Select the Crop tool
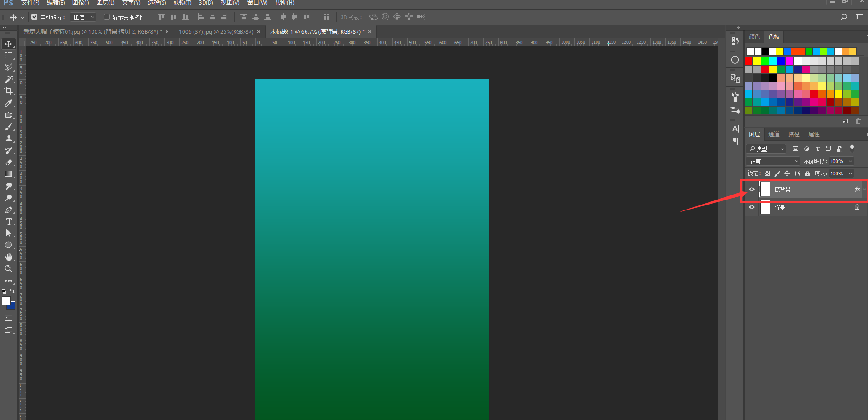 tap(9, 91)
